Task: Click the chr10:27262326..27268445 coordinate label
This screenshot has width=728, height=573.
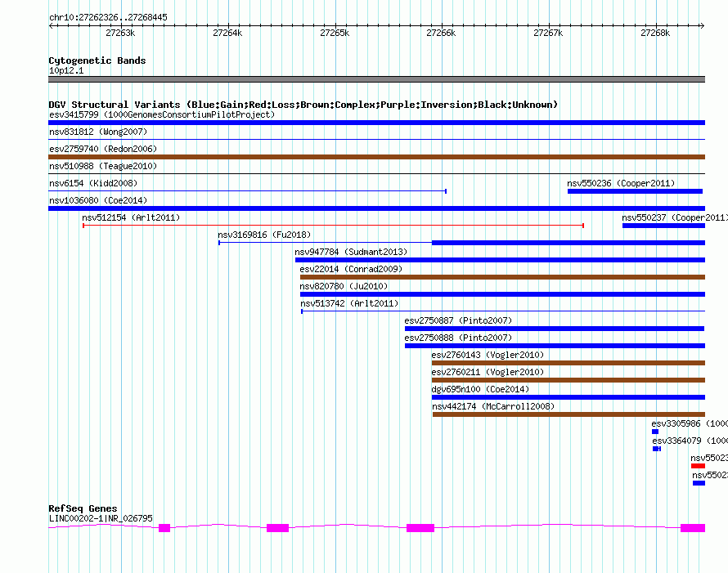Action: click(x=108, y=17)
